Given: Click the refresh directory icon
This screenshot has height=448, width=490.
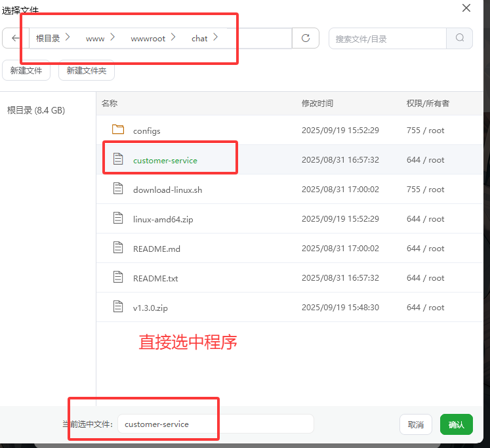Looking at the screenshot, I should (x=306, y=38).
